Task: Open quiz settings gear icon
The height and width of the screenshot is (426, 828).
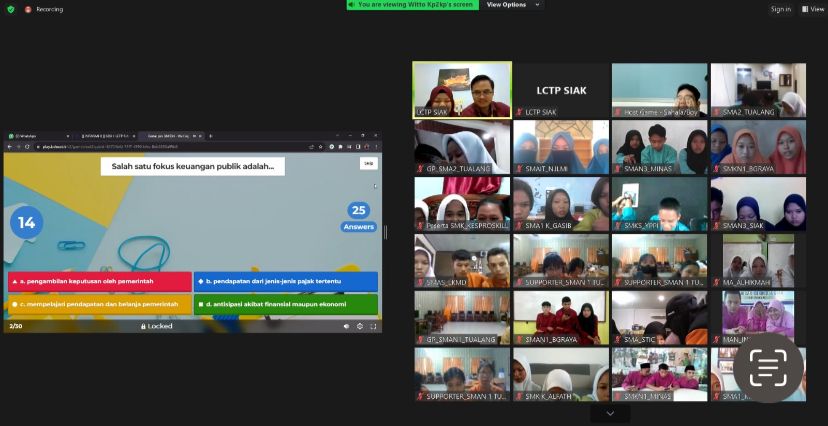Action: point(359,326)
